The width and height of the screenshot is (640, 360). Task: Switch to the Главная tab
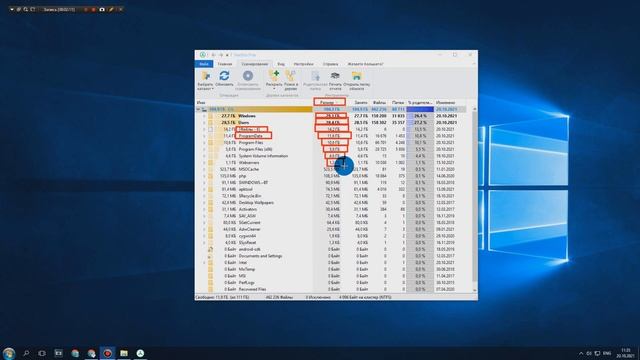coord(224,64)
